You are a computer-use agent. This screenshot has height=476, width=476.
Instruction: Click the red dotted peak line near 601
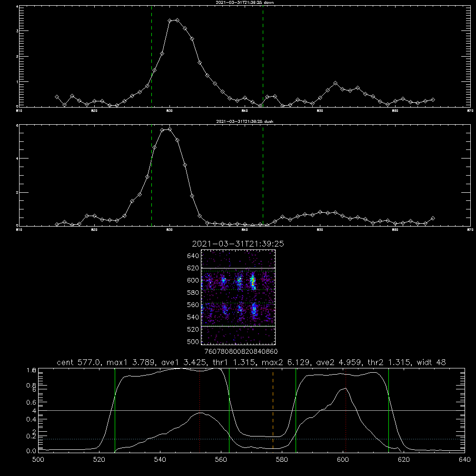(x=346, y=410)
